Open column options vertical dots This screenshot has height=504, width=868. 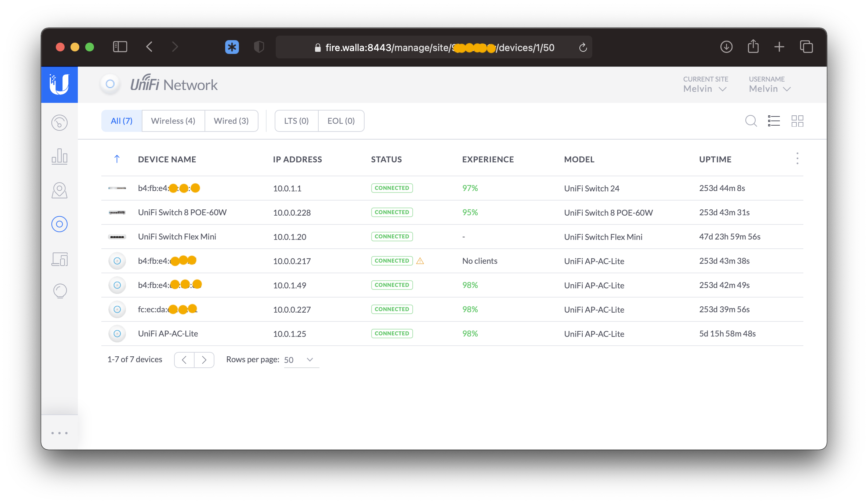(798, 158)
